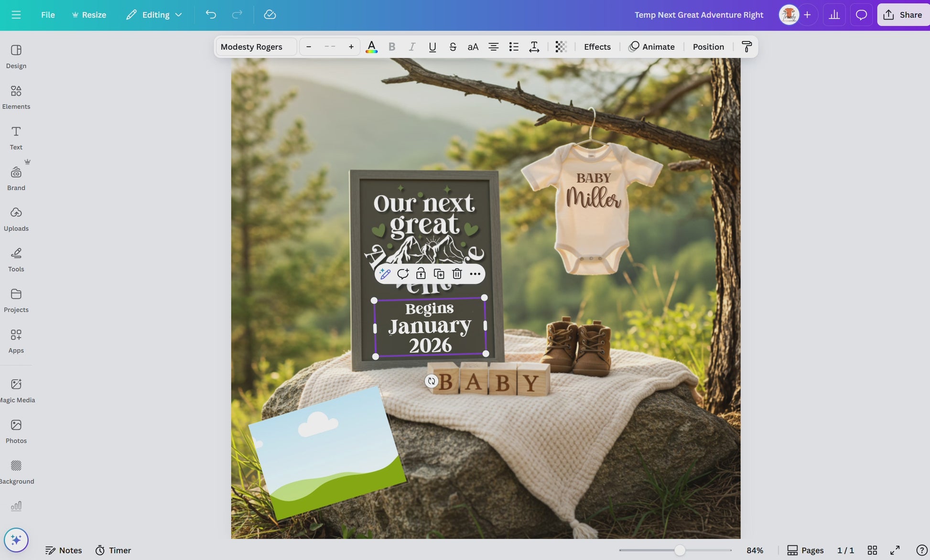Click the grid view icon
This screenshot has width=930, height=560.
872,550
